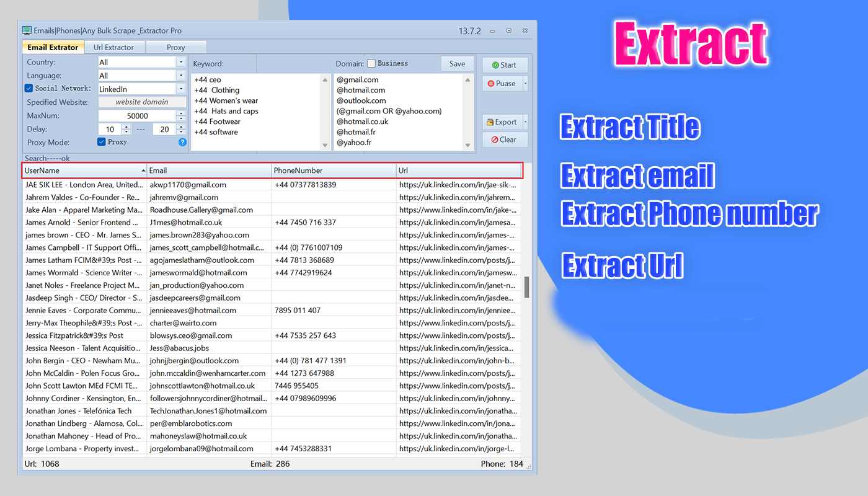Select the "@hotmail.fr" domain entry
The image size is (868, 496).
click(356, 133)
